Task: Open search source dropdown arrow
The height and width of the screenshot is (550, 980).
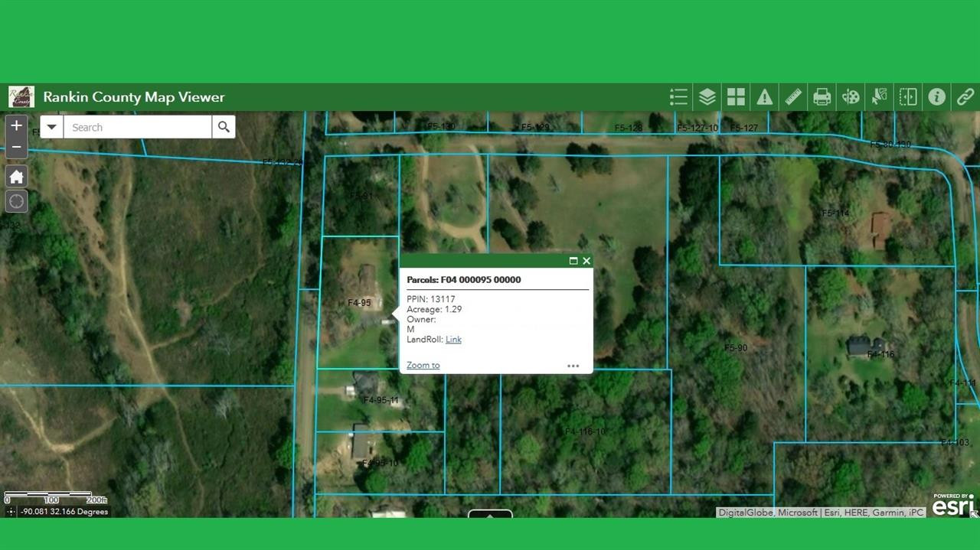Action: tap(51, 127)
